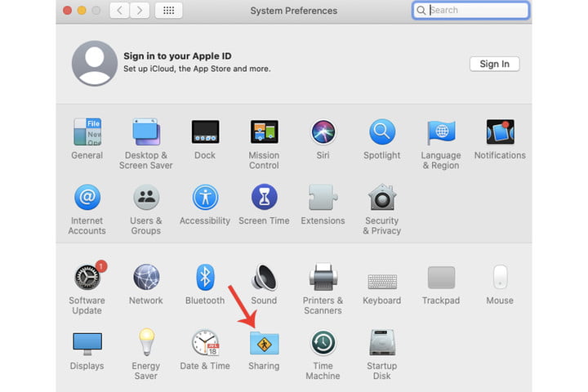Open Security & Privacy pane
This screenshot has width=588, height=392.
click(381, 197)
